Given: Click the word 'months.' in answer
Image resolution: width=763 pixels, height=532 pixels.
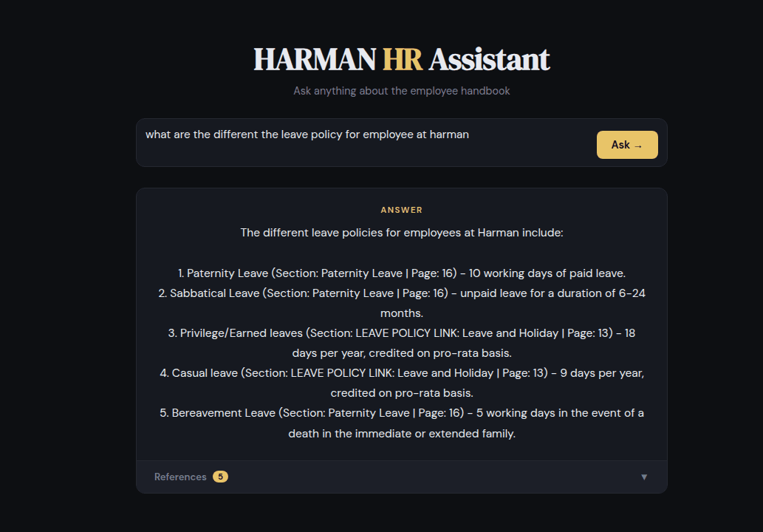Looking at the screenshot, I should coord(401,313).
